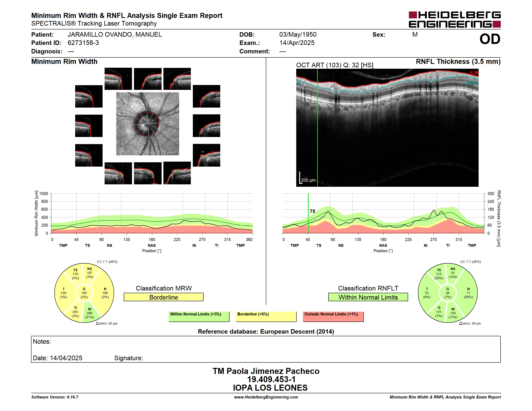The height and width of the screenshot is (411, 532).
Task: Click patient name JARAMILLO OVANDO, MANUEL
Action: (115, 35)
